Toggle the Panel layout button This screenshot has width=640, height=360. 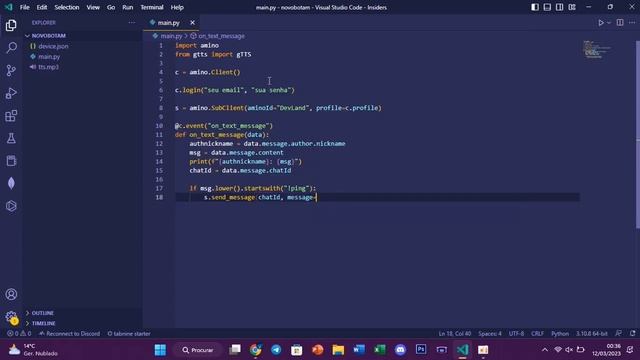point(547,7)
